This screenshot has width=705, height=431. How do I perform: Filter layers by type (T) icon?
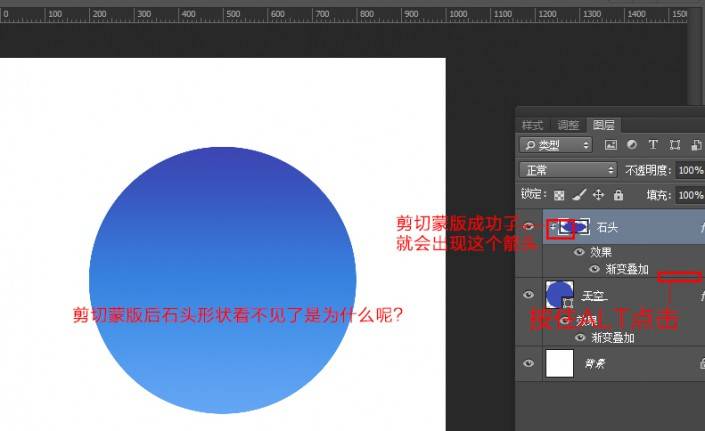pos(653,146)
